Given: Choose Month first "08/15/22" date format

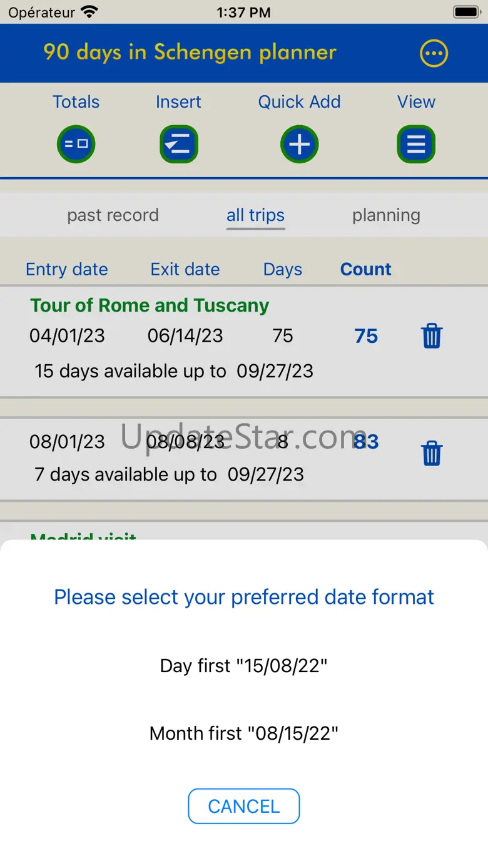Looking at the screenshot, I should click(244, 733).
